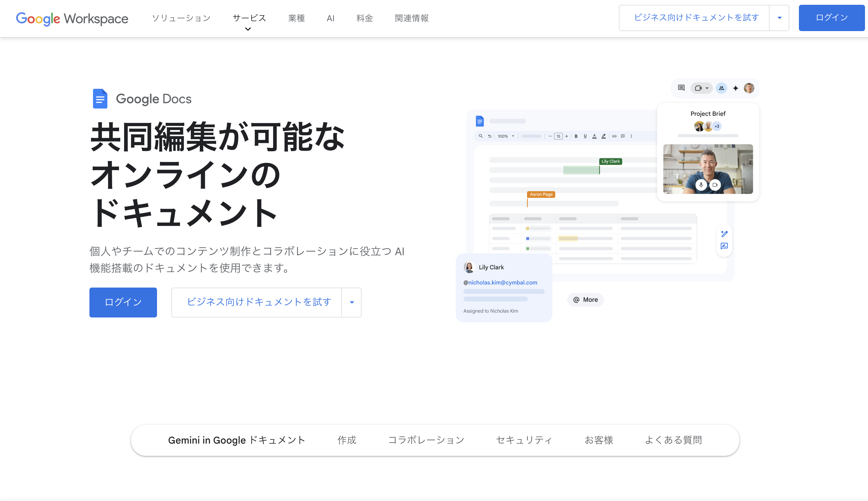Open the video call dropdown arrow
868x501 pixels.
coord(707,88)
